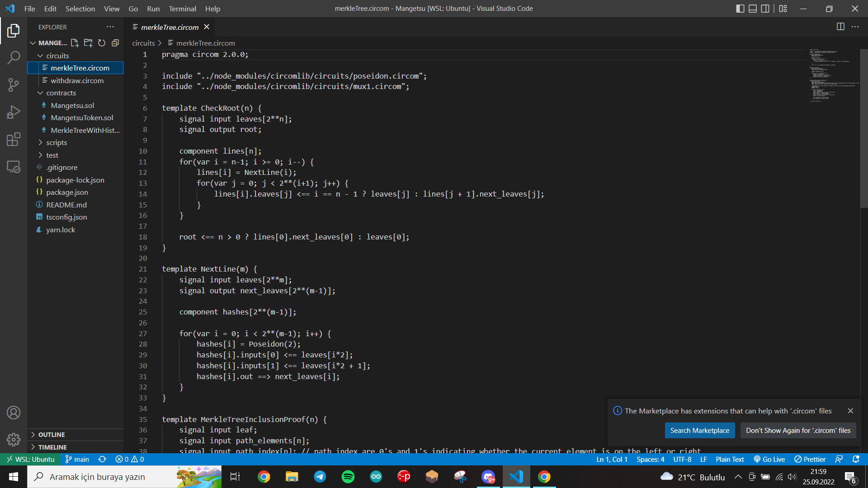Dismiss the Marketplace notification

850,411
